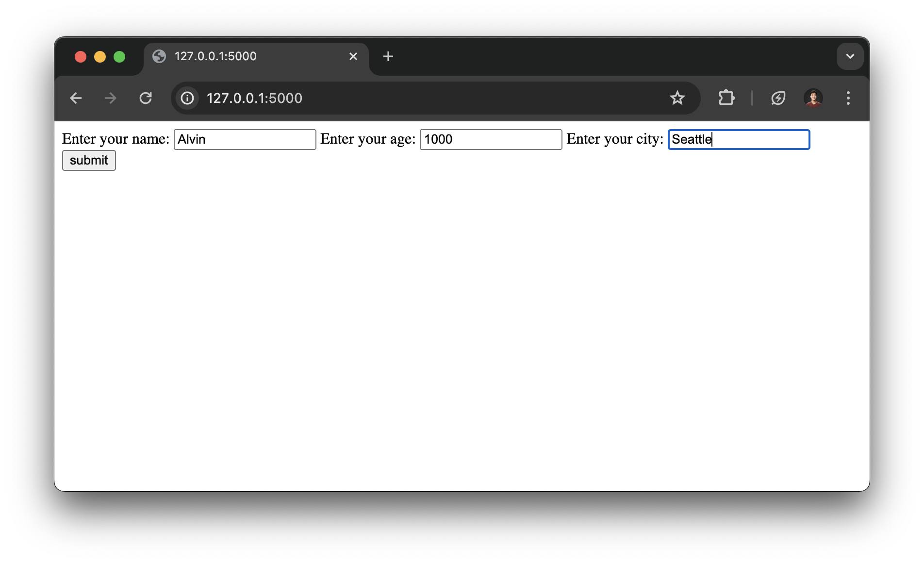Open the Extensions puzzle icon

726,98
